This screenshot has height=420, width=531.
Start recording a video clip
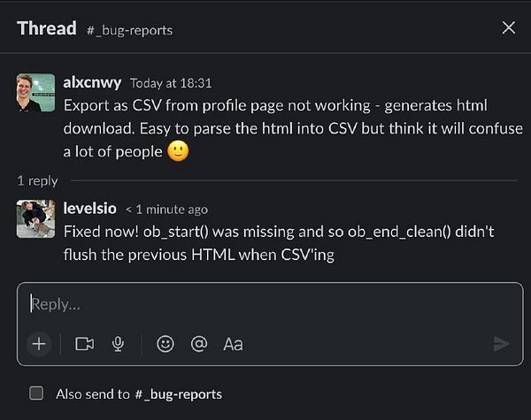coord(84,344)
